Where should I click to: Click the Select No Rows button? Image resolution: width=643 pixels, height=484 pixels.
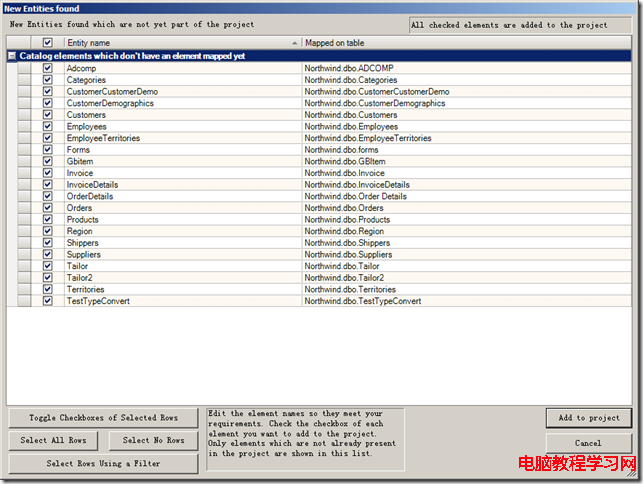pos(153,441)
